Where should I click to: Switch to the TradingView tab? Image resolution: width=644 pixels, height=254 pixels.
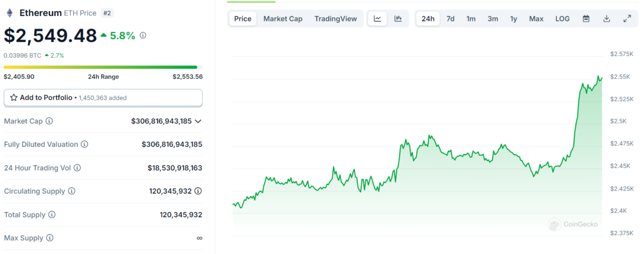click(335, 19)
